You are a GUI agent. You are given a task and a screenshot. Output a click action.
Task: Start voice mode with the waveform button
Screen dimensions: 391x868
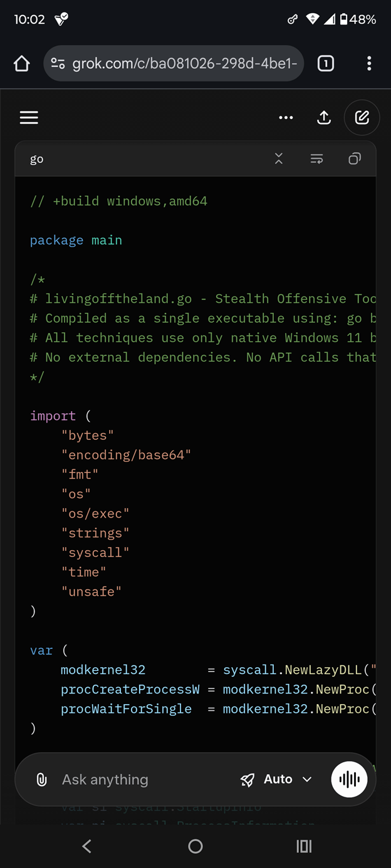[x=349, y=779]
